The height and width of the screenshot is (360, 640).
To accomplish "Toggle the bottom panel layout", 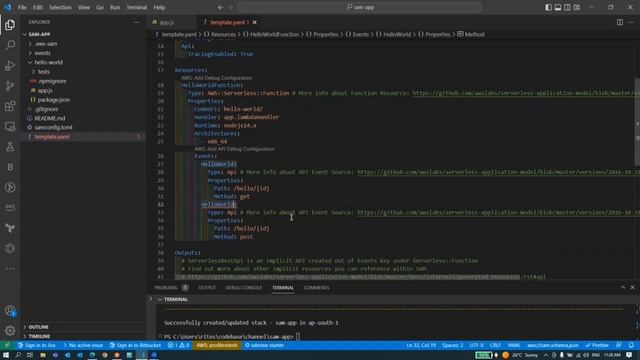I will (558, 7).
